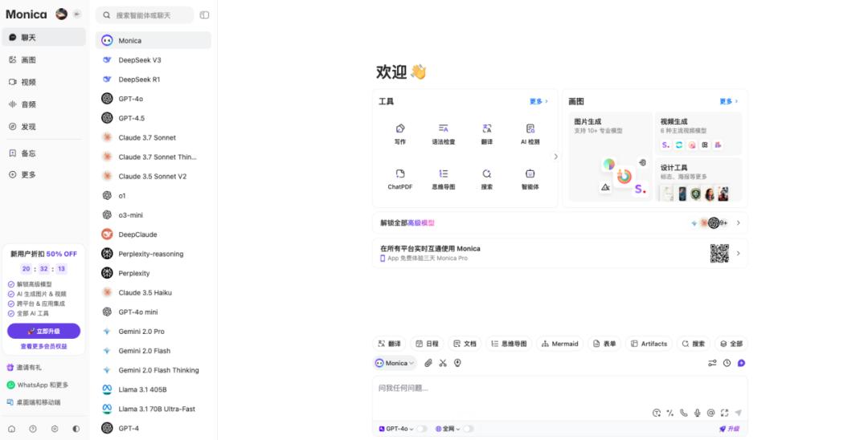Open the ChatPDF tool
Image resolution: width=868 pixels, height=440 pixels.
(x=400, y=179)
